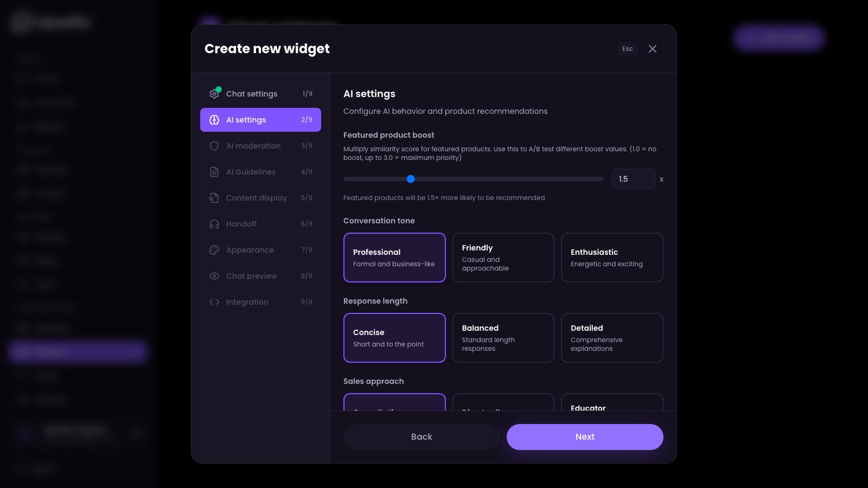Click the Integration code brackets icon
Image resolution: width=868 pixels, height=488 pixels.
point(214,301)
